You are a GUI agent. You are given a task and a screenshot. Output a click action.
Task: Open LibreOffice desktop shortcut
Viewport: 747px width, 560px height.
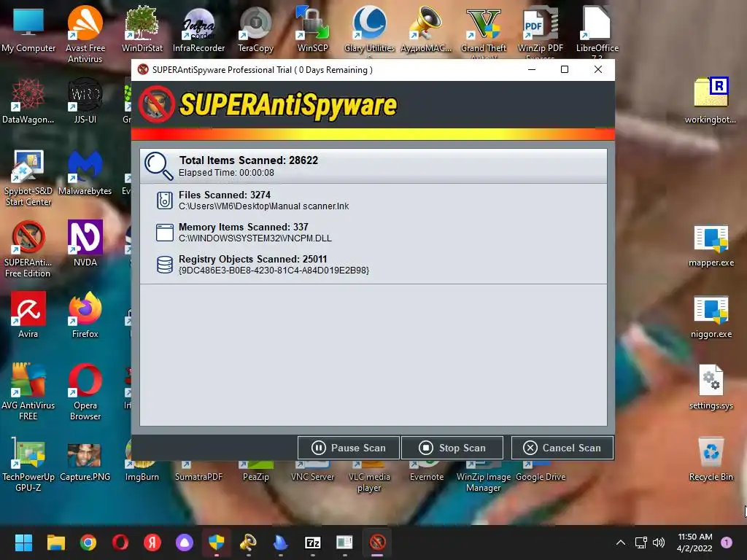(597, 29)
